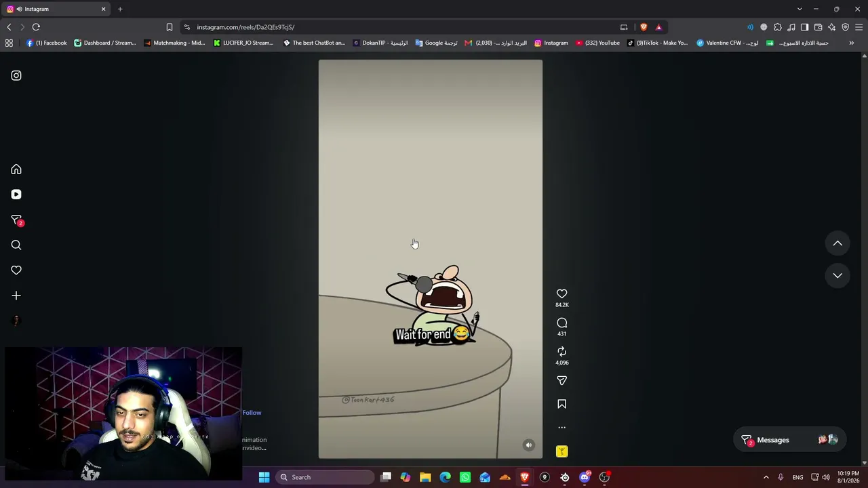Image resolution: width=868 pixels, height=488 pixels.
Task: Reload the Instagram page
Action: (36, 27)
